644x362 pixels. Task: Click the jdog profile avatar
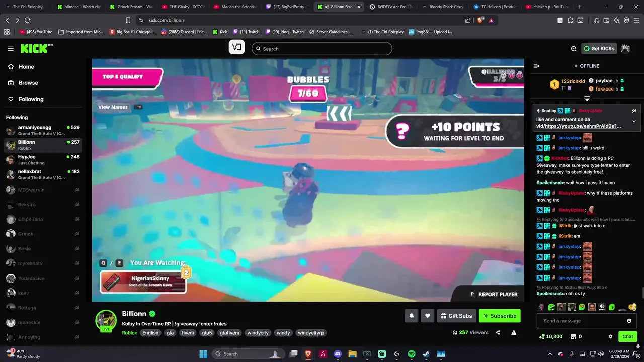[x=625, y=48]
